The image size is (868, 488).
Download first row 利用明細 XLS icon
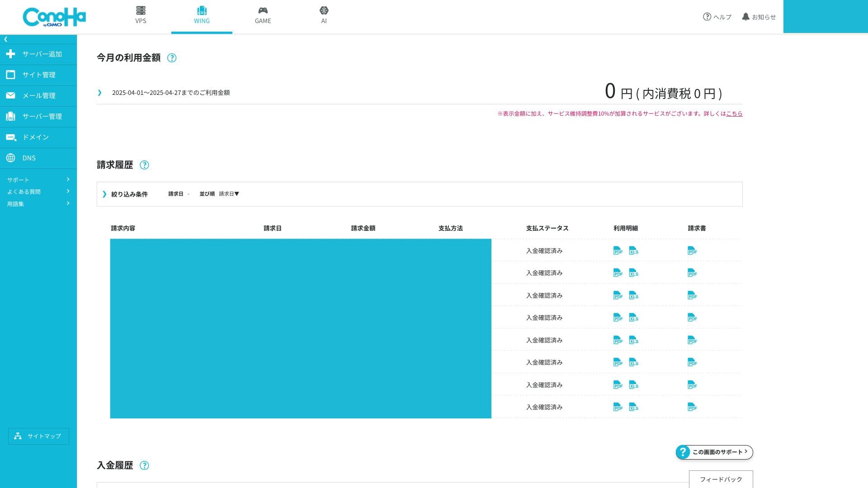coord(633,251)
